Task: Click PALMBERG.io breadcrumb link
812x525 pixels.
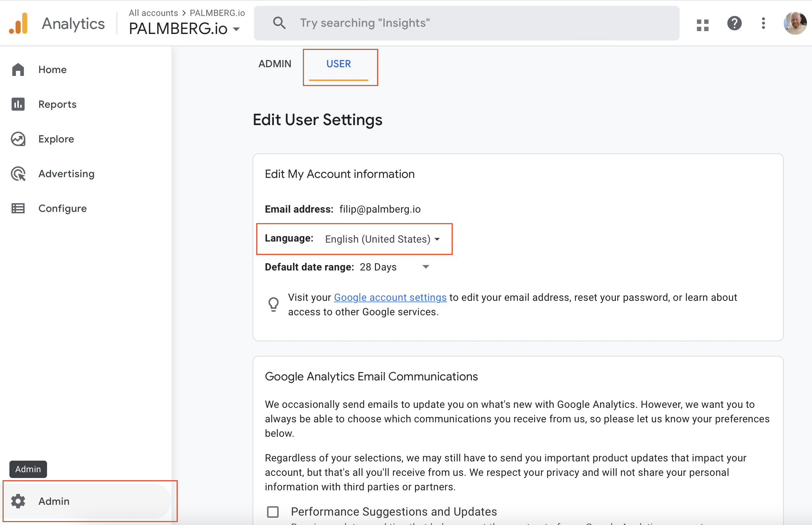Action: (217, 13)
